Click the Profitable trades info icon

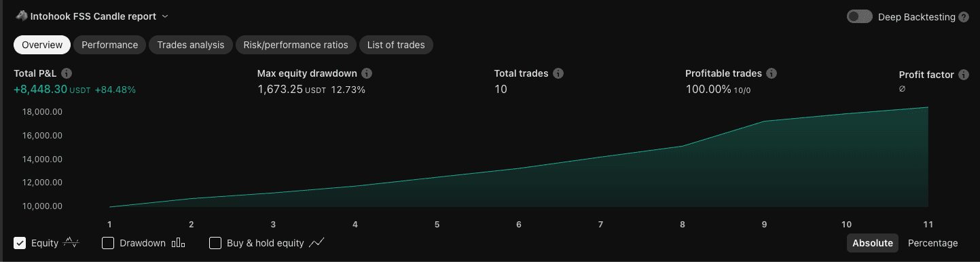click(772, 73)
